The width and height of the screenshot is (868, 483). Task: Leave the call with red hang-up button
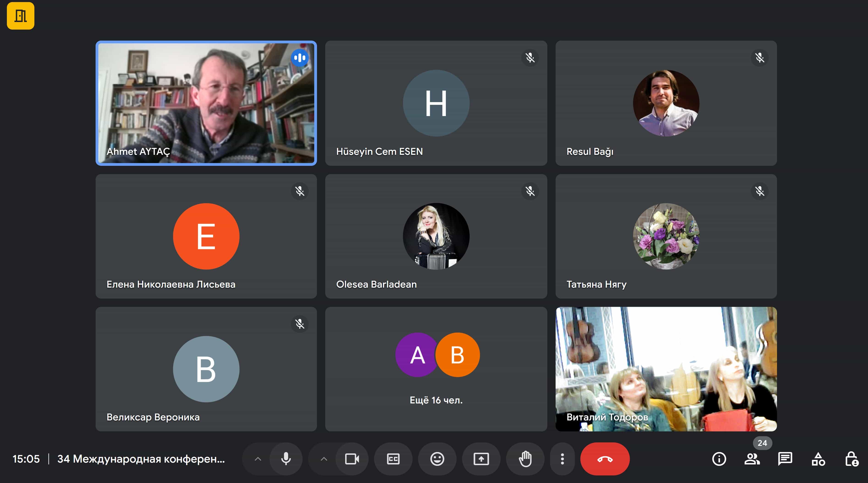tap(604, 459)
